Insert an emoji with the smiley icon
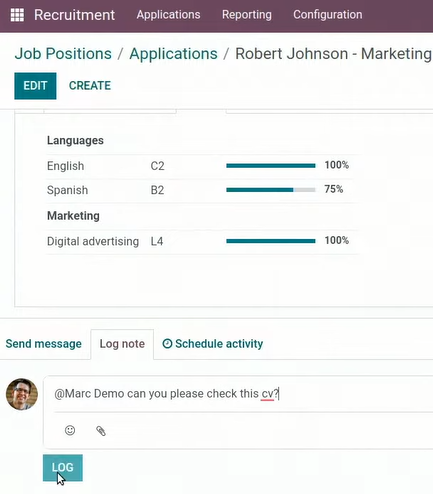 click(x=70, y=430)
